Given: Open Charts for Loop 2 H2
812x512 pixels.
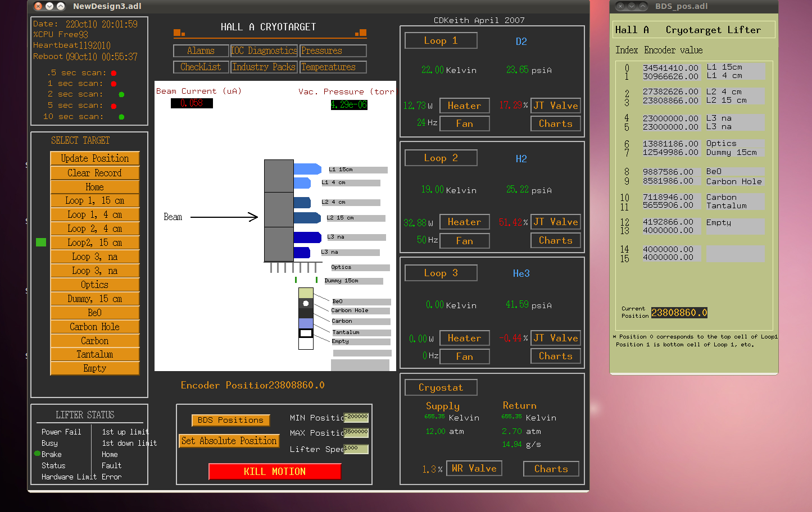Looking at the screenshot, I should [556, 240].
